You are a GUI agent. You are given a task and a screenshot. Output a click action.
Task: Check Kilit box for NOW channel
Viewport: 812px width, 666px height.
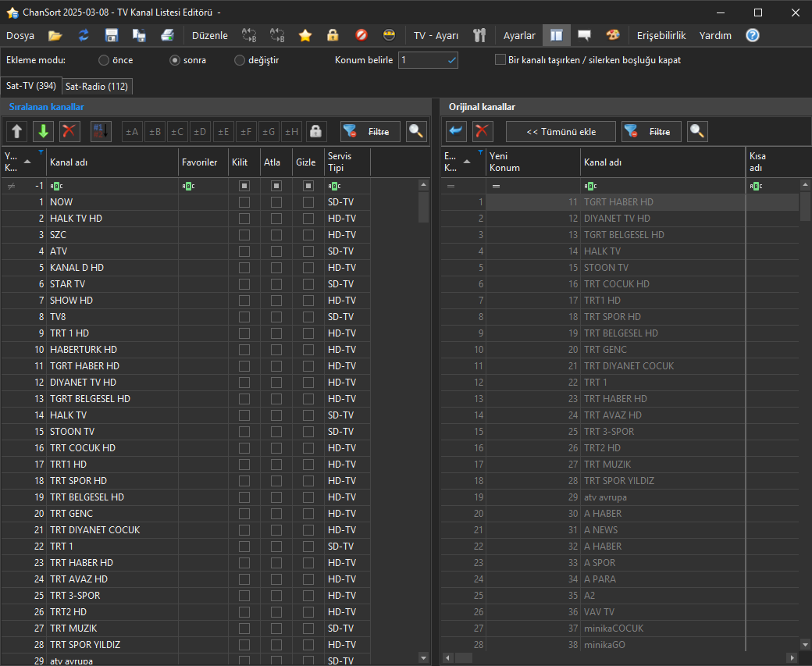pyautogui.click(x=244, y=202)
